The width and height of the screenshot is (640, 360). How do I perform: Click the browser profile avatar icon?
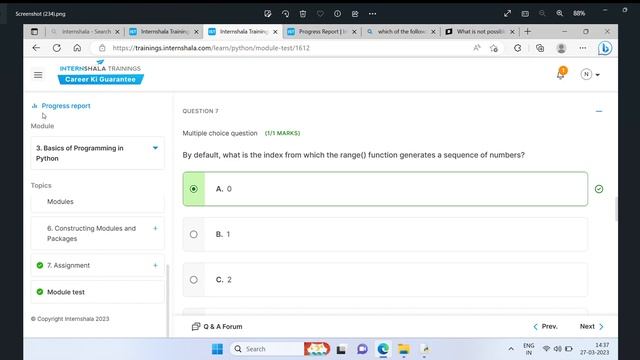click(x=561, y=48)
